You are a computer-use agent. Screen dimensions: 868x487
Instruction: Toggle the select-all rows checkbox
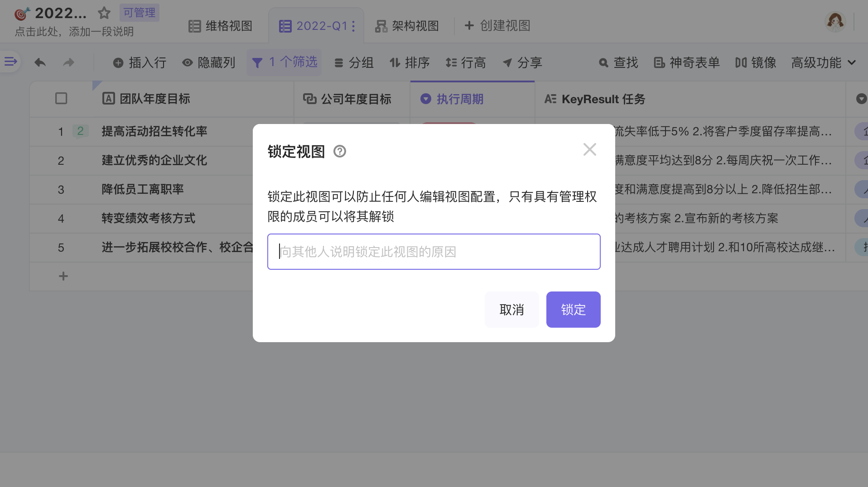click(x=61, y=99)
